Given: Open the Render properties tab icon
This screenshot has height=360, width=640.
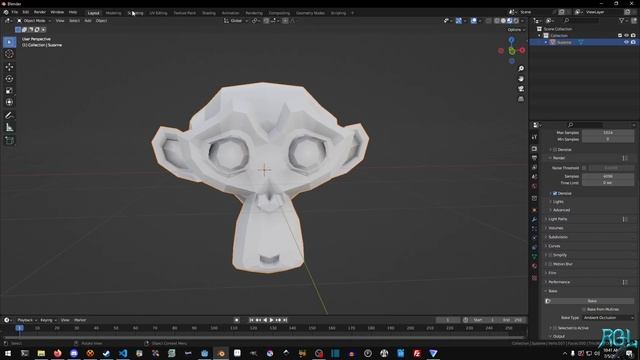Looking at the screenshot, I should click(x=534, y=149).
